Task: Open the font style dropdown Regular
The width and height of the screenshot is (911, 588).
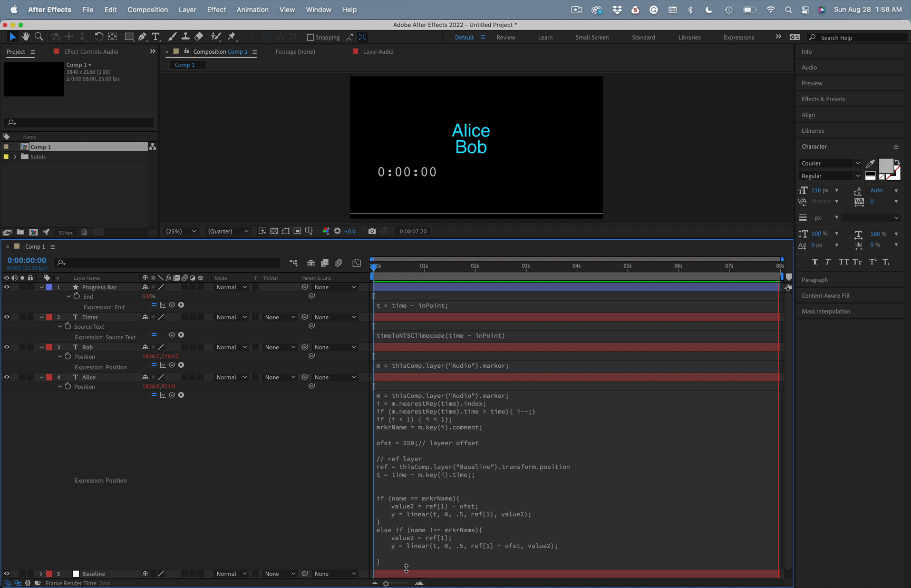Action: point(830,176)
